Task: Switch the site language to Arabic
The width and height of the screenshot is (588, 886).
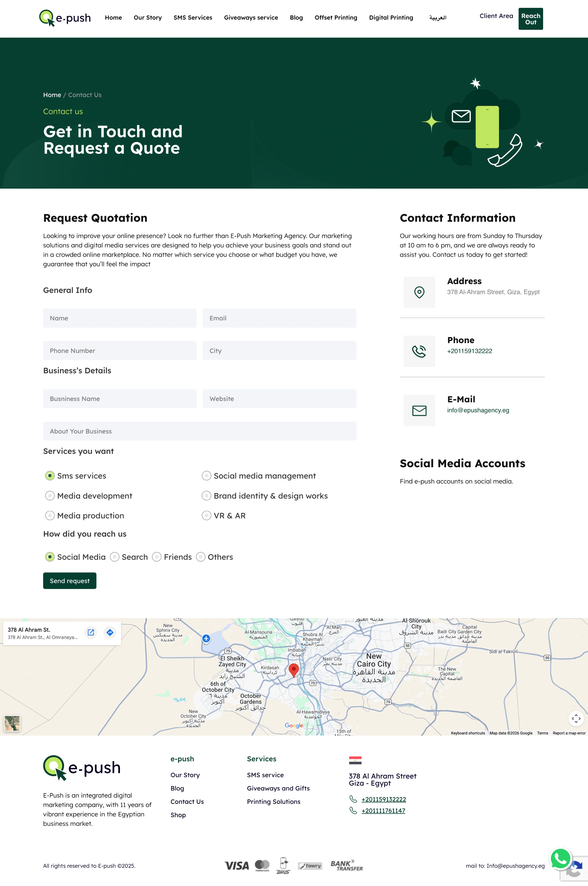Action: click(x=438, y=18)
